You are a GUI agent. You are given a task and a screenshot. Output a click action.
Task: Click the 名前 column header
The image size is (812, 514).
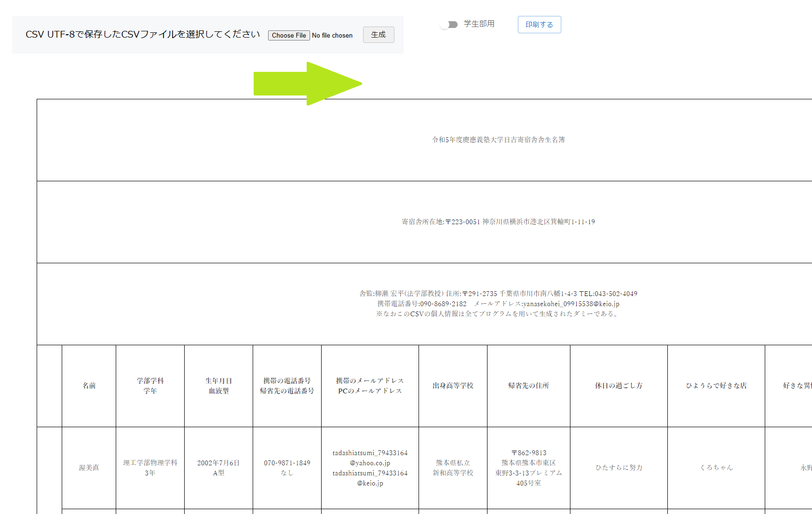[89, 386]
